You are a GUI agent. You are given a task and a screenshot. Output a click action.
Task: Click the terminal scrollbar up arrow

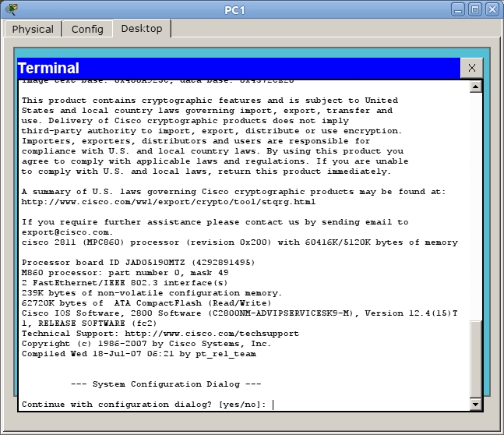tap(475, 87)
